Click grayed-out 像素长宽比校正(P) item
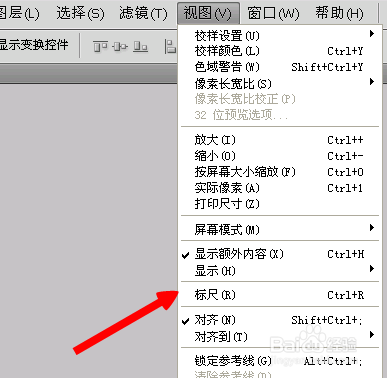This screenshot has height=378, width=387. pos(280,99)
